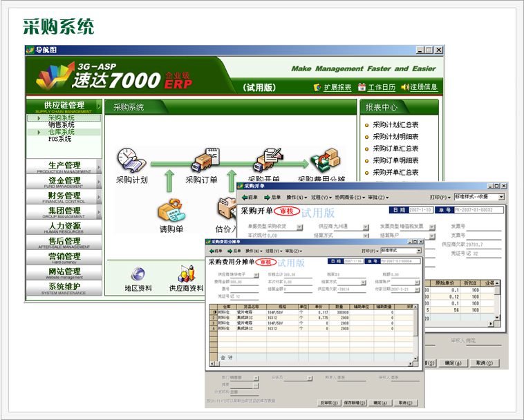Expand the 生产管理 panel arrow

[x=99, y=166]
